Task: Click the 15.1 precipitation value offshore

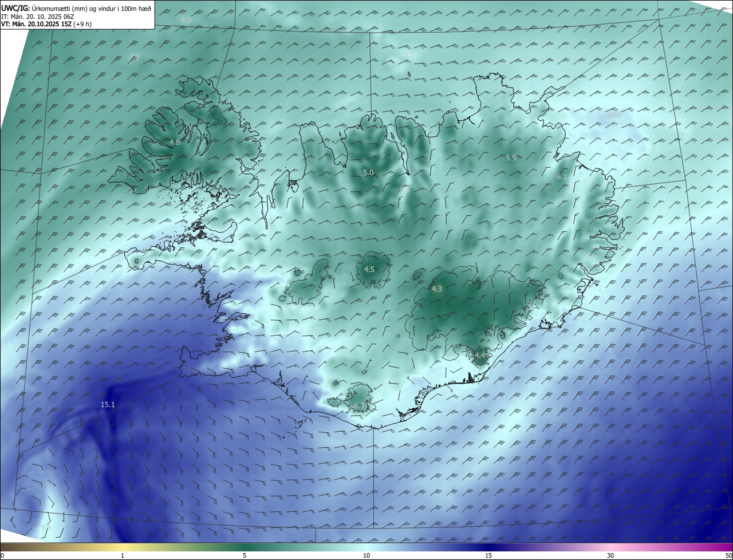Action: [x=108, y=405]
